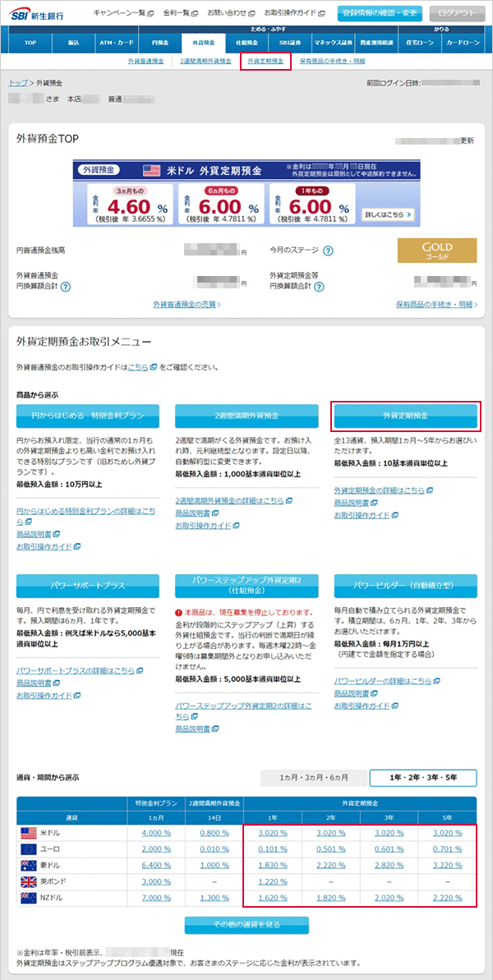
Task: Open お取引操作ガイド in the header
Action: [293, 12]
